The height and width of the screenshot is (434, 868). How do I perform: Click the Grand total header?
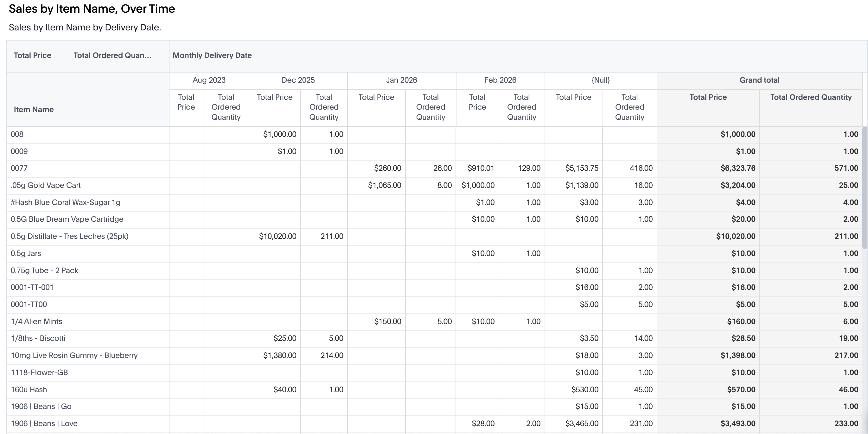[x=759, y=80]
